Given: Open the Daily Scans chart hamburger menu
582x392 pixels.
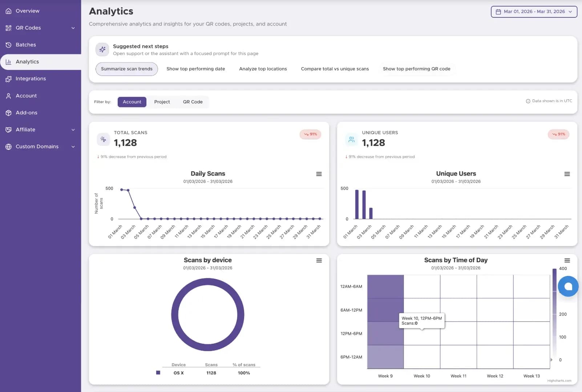Looking at the screenshot, I should tap(319, 174).
